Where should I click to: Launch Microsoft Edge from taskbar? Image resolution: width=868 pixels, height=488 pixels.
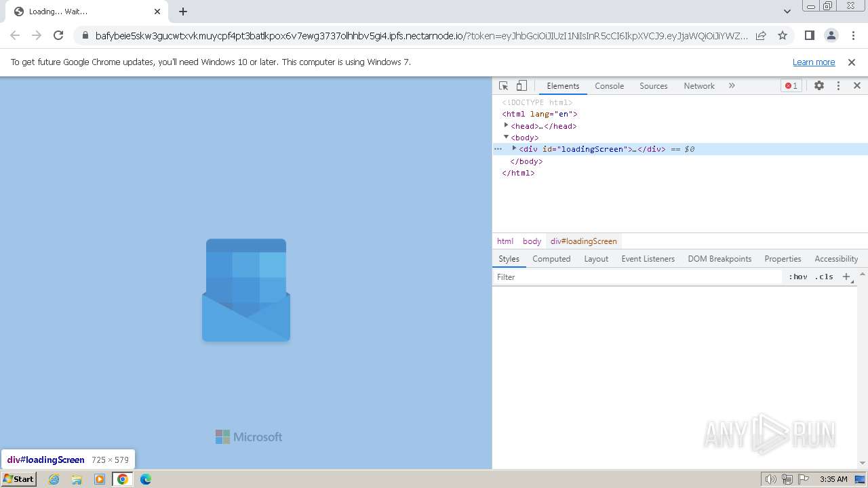[x=146, y=479]
